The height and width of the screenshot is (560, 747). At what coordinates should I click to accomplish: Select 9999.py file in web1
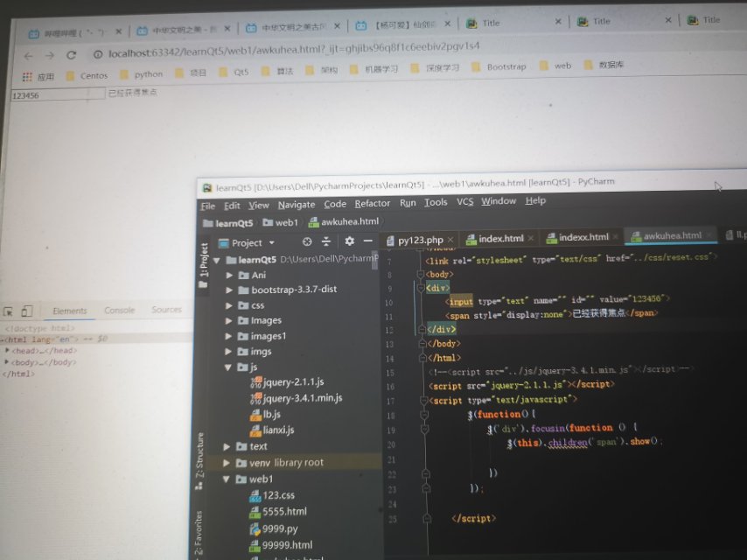(x=274, y=529)
